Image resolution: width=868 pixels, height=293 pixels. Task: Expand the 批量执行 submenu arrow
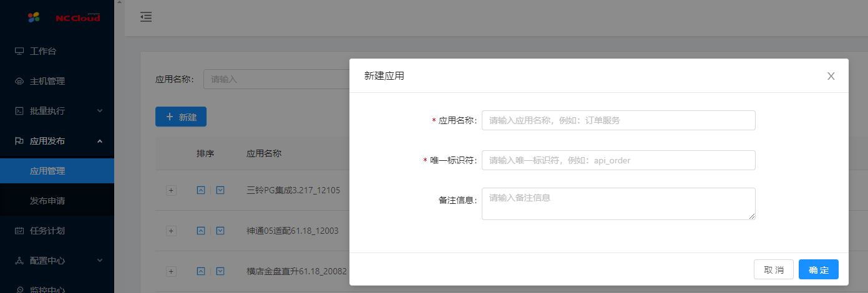pos(100,111)
